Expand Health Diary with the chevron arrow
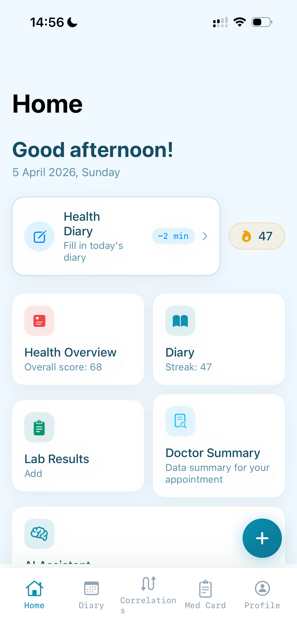The image size is (297, 644). click(205, 236)
